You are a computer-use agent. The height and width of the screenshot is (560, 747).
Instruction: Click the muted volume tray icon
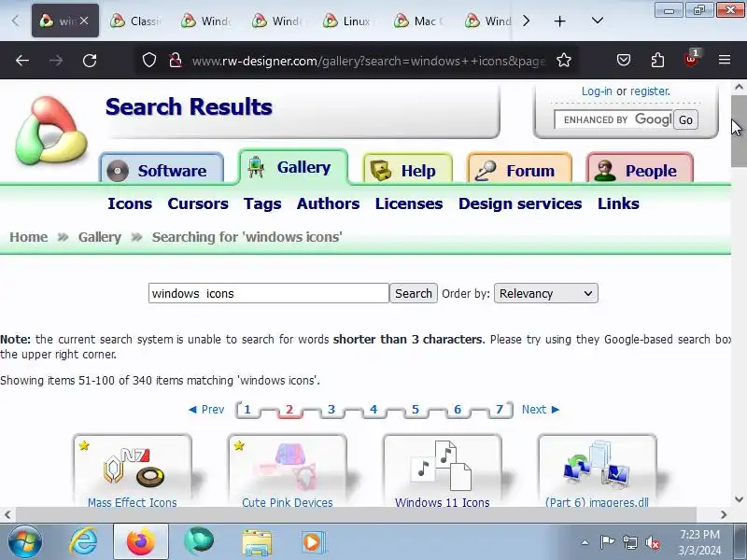pyautogui.click(x=652, y=542)
